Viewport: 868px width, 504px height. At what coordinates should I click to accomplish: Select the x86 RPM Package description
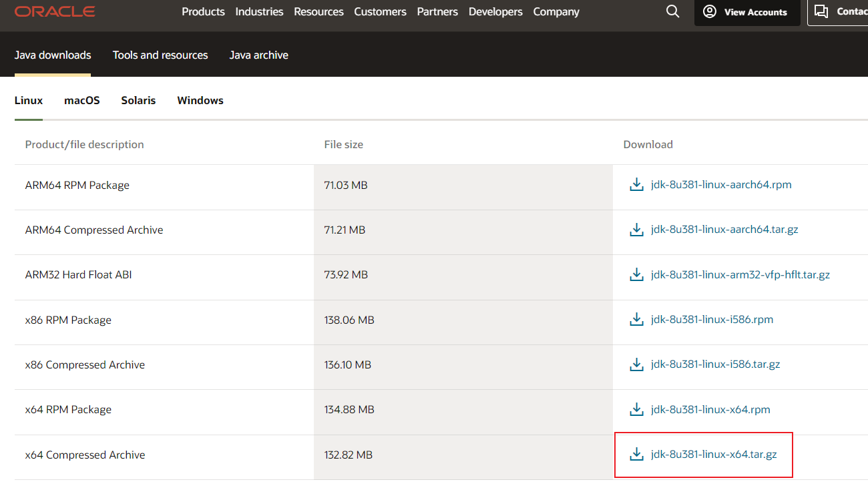click(68, 320)
